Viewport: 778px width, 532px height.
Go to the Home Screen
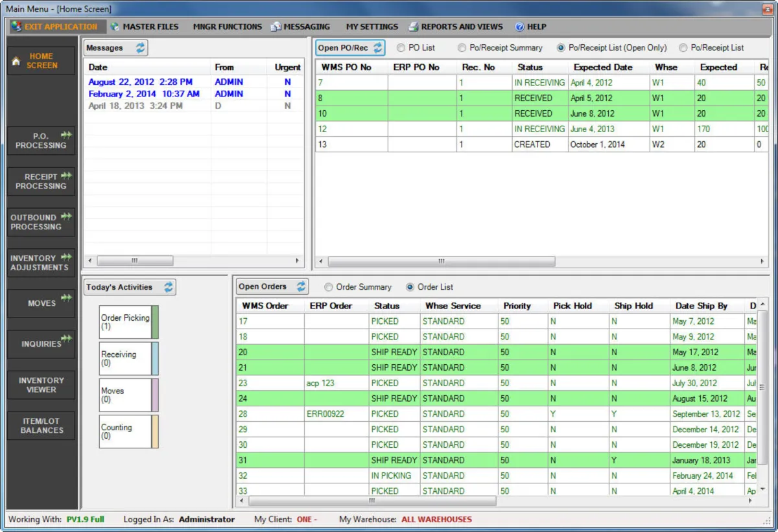pos(41,61)
